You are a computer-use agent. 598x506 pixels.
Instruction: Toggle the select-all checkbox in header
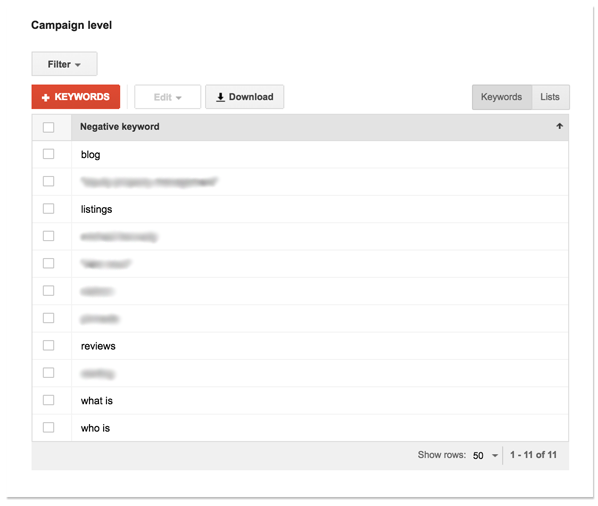pos(48,127)
